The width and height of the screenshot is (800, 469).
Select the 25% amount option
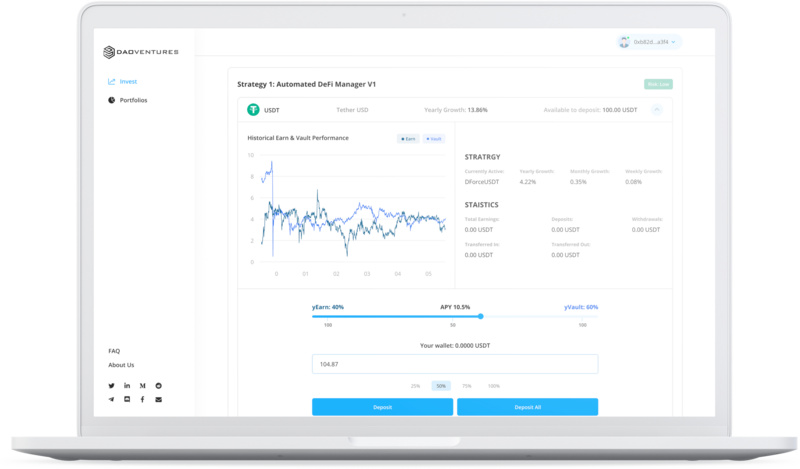coord(415,386)
